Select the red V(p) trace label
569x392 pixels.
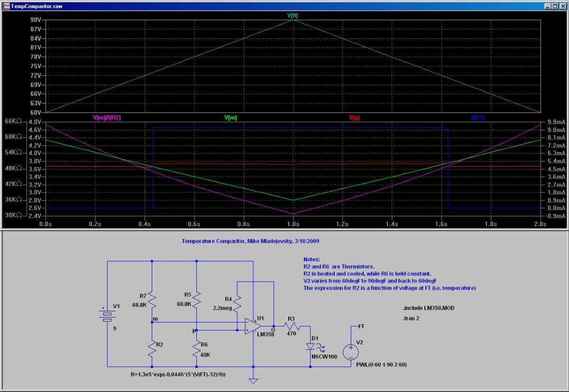(x=354, y=117)
